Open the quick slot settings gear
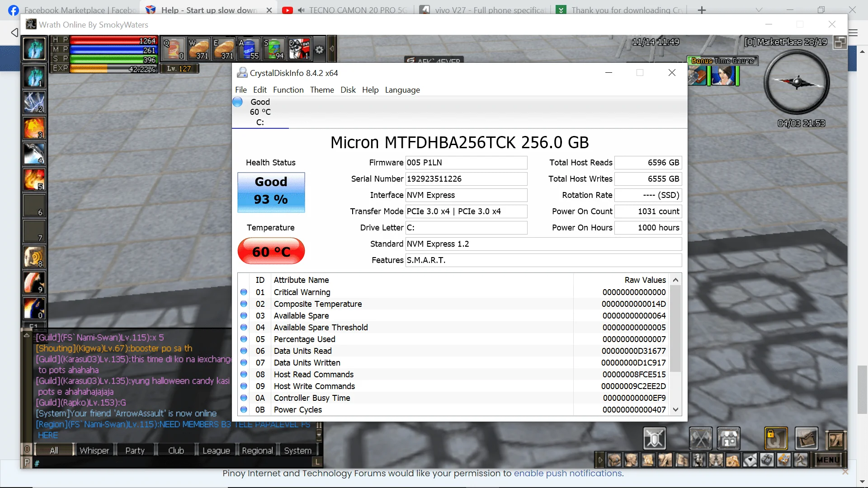The image size is (868, 488). [x=320, y=49]
